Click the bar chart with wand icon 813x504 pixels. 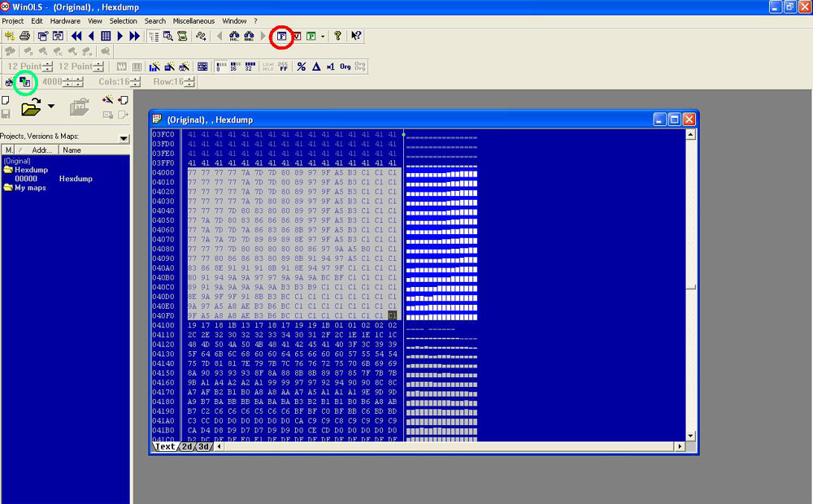click(154, 67)
